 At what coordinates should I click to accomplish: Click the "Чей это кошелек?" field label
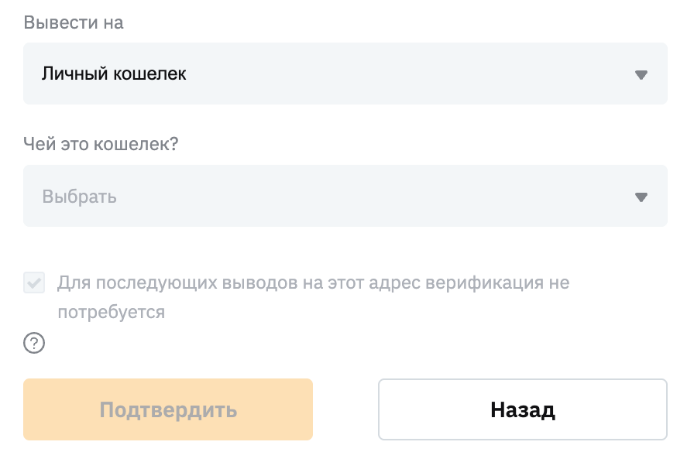(100, 144)
